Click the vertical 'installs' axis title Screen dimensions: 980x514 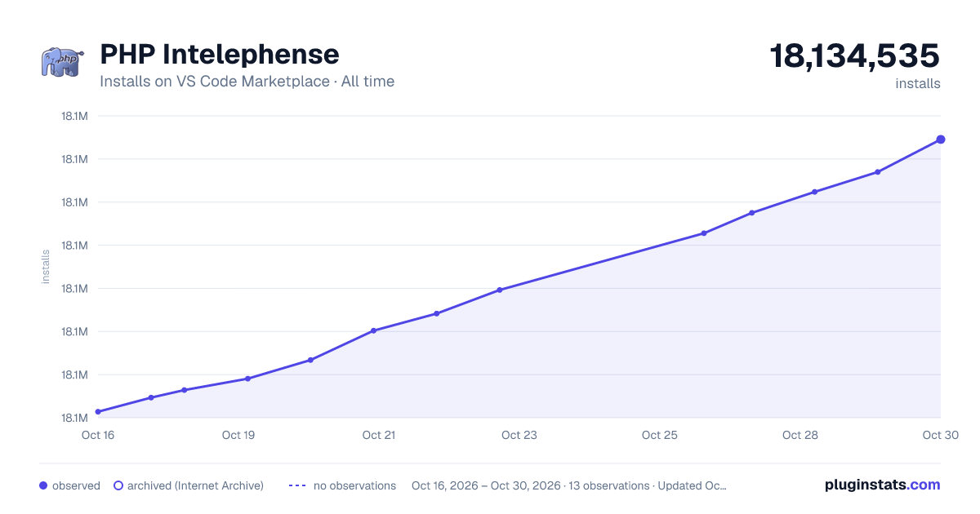click(x=46, y=267)
